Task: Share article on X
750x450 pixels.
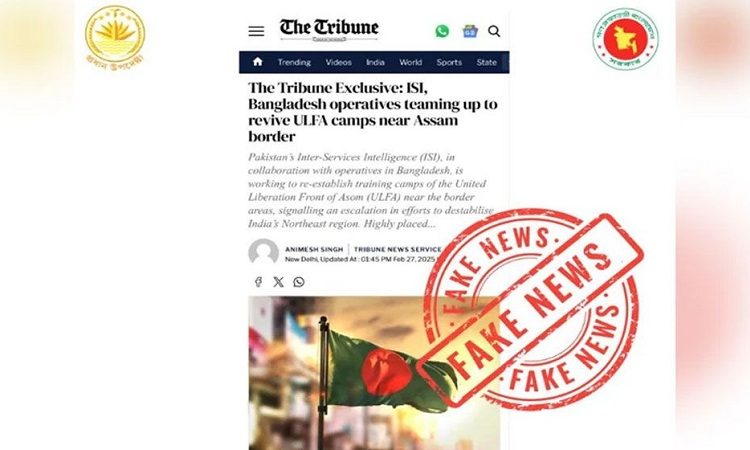Action: click(x=278, y=282)
